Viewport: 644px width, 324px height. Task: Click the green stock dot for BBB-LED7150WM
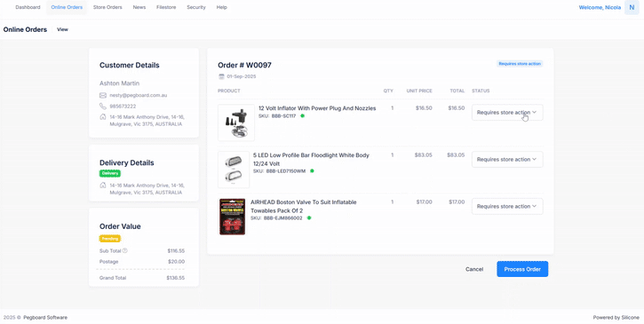(x=312, y=170)
